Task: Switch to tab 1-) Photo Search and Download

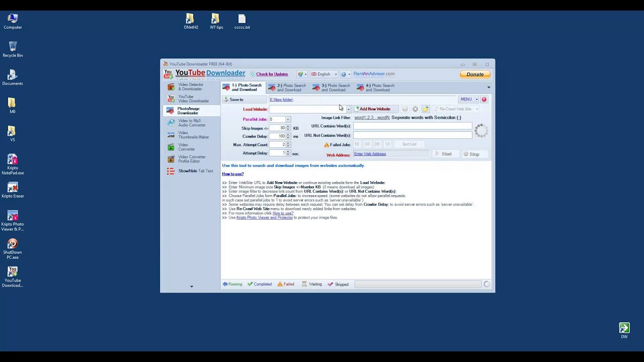Action: click(243, 87)
